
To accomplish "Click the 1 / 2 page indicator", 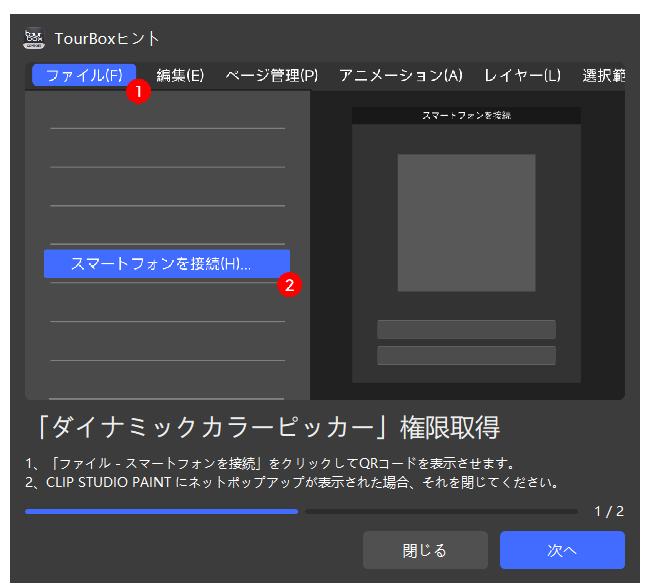I will (608, 511).
